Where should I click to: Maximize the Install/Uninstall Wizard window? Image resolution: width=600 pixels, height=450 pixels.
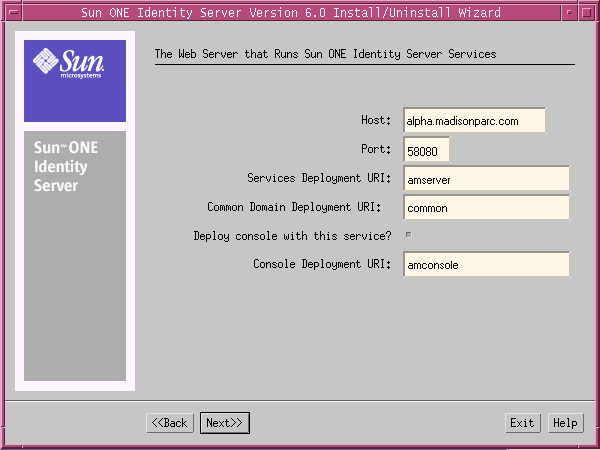pos(586,12)
